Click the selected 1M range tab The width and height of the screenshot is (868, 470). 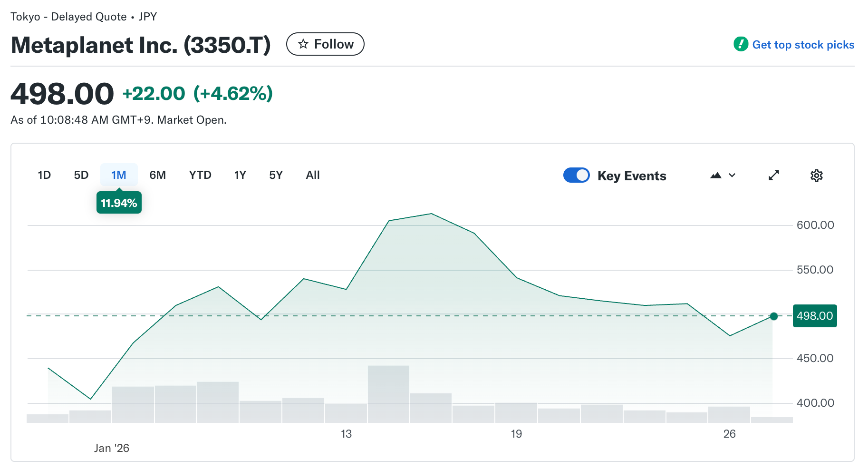[119, 175]
